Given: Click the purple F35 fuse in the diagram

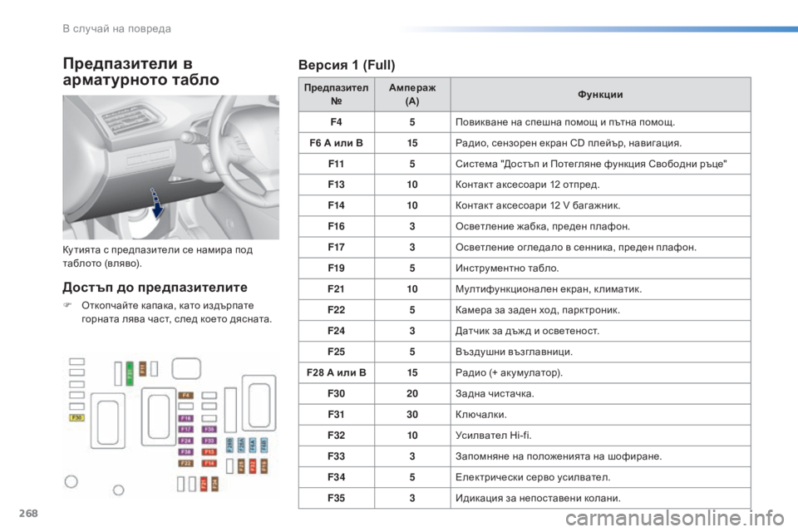Looking at the screenshot, I should 209,429.
